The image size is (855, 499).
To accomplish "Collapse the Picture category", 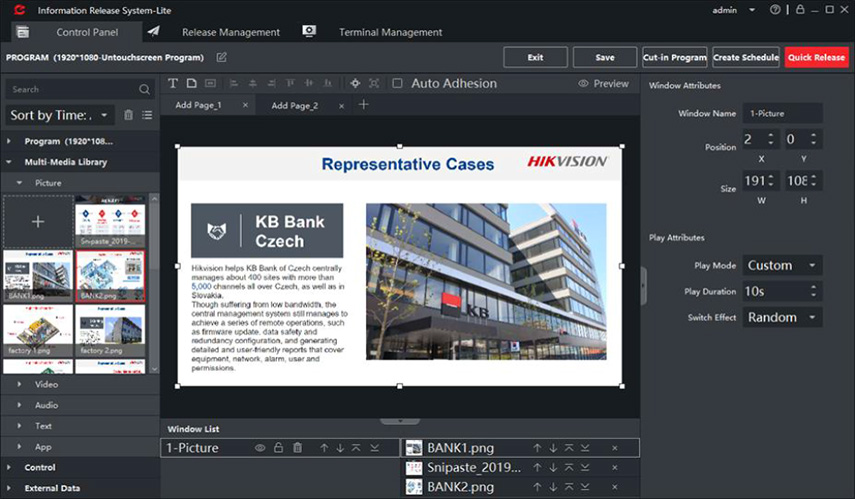I will (x=20, y=183).
